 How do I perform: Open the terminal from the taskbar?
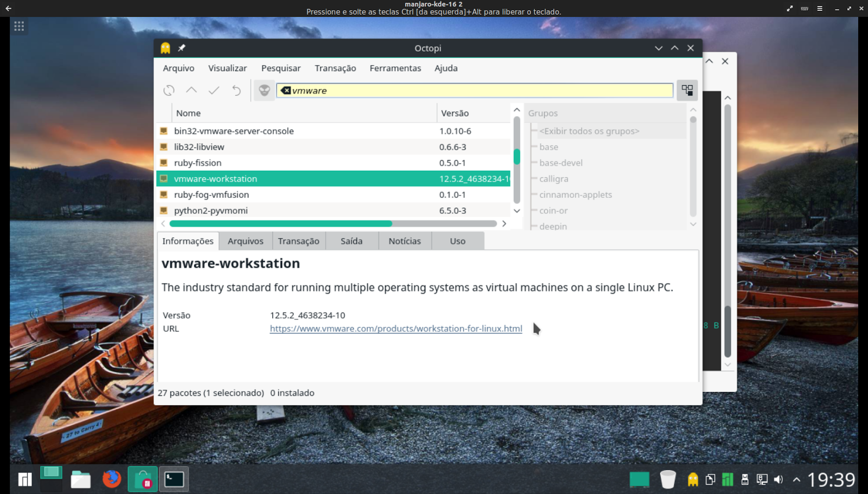174,479
